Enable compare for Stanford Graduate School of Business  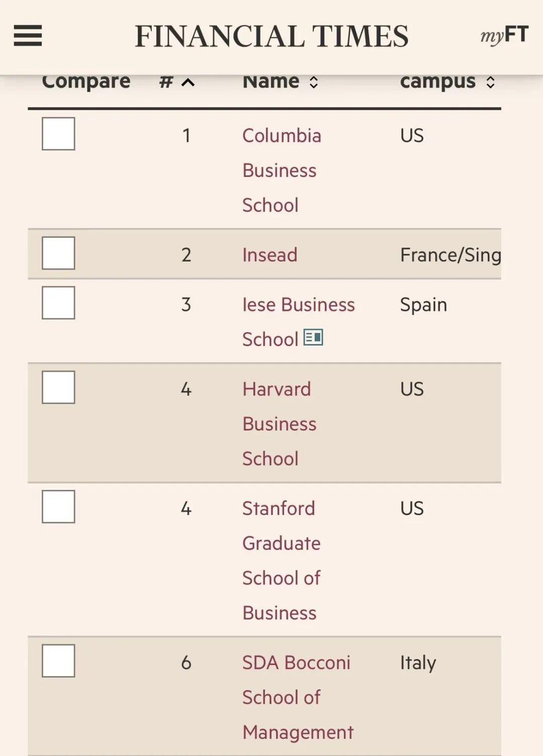point(58,507)
